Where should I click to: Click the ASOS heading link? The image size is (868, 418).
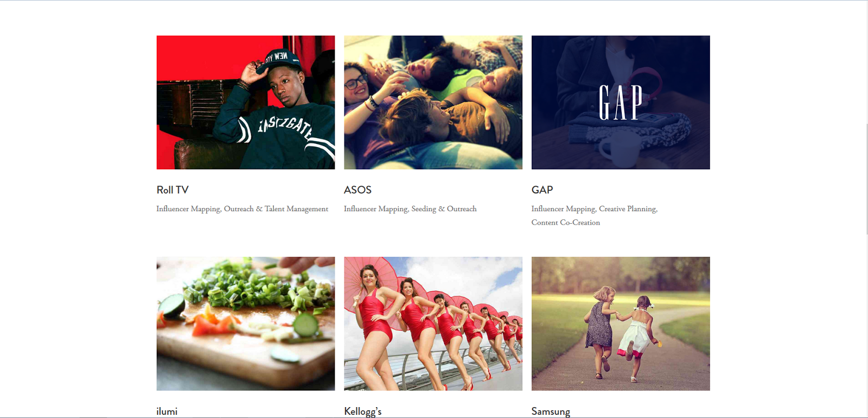tap(358, 190)
